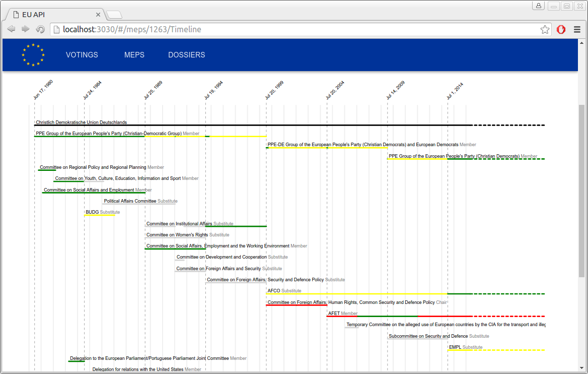Select the Jul 20, 1999 timeline marker

274,90
